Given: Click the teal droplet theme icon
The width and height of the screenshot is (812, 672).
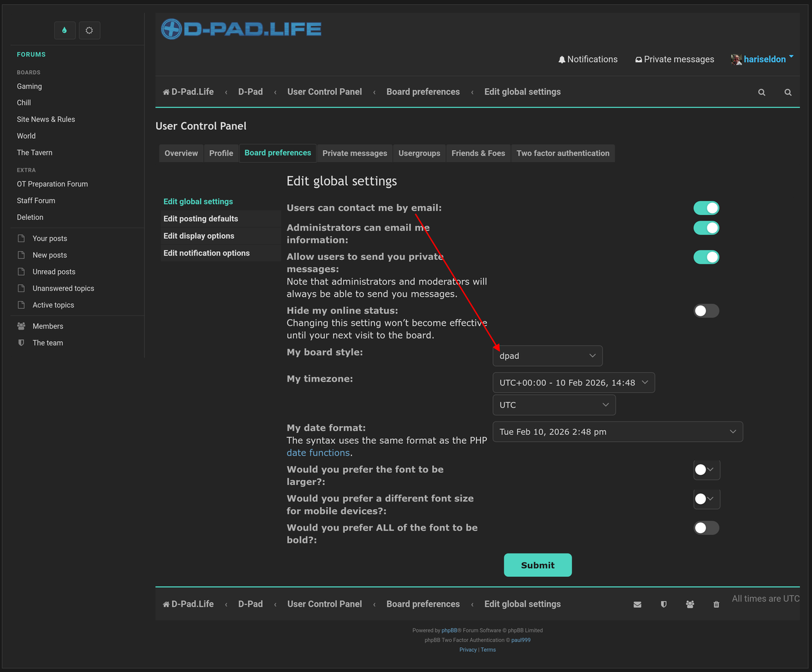Looking at the screenshot, I should [x=65, y=30].
